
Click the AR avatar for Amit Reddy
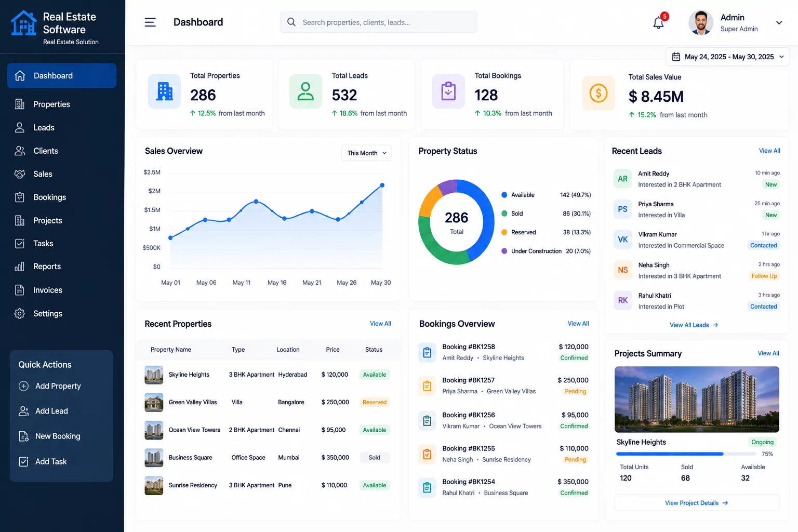point(622,179)
